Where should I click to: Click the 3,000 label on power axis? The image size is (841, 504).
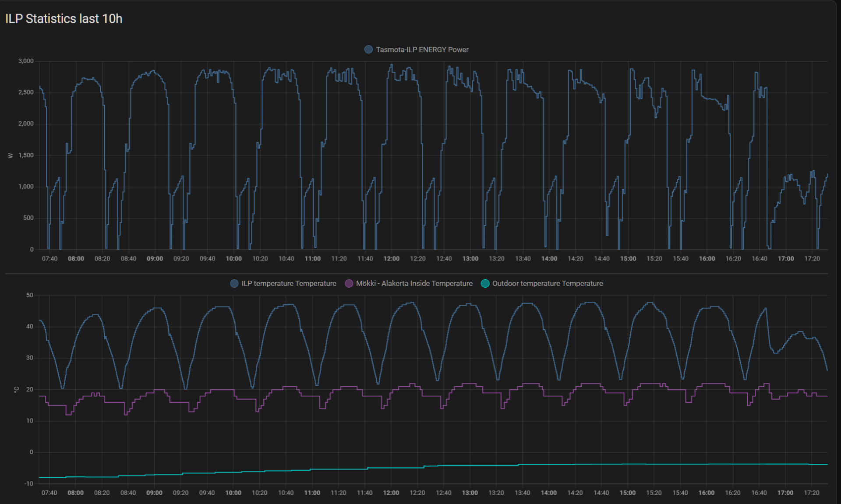(x=26, y=61)
